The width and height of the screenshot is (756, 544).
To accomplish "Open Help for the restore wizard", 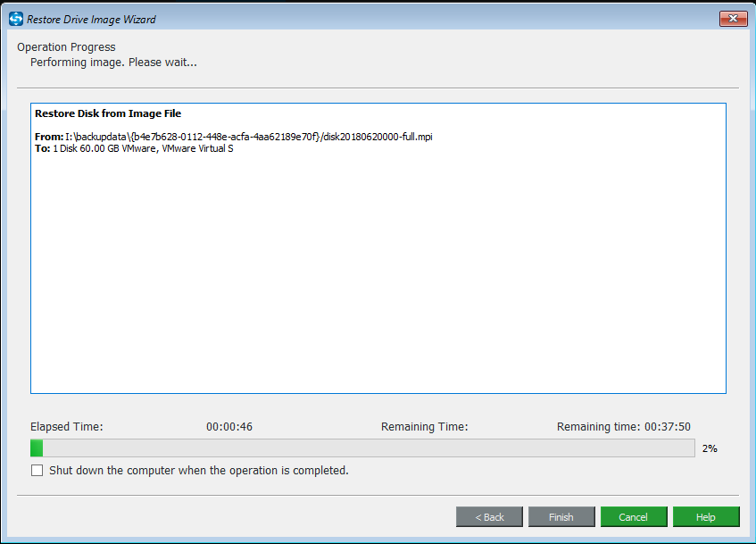I will point(706,517).
